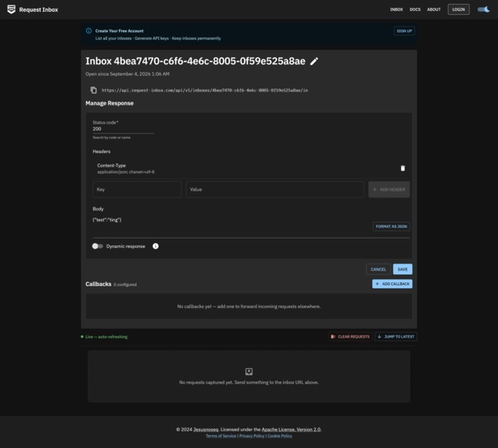Click the Request Inbox logo icon

pyautogui.click(x=12, y=9)
